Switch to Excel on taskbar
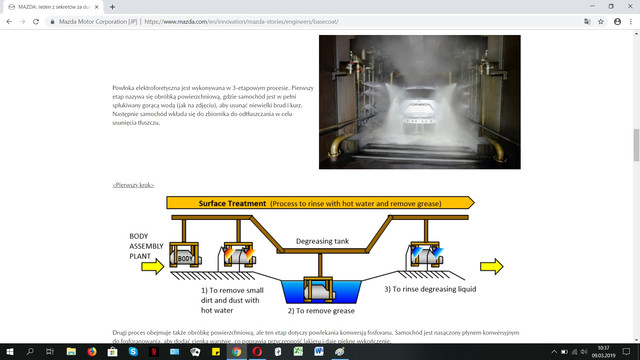640x360 pixels. pos(298,351)
